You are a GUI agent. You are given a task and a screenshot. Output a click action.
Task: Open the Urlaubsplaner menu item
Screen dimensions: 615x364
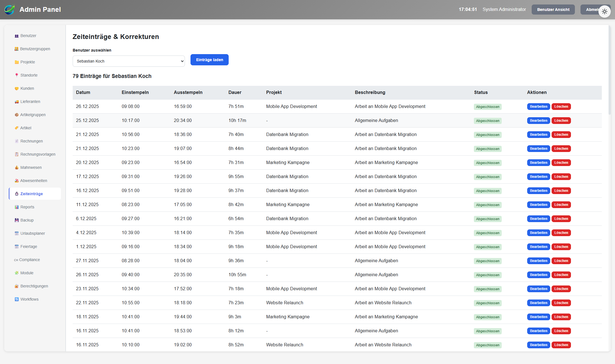pos(33,233)
